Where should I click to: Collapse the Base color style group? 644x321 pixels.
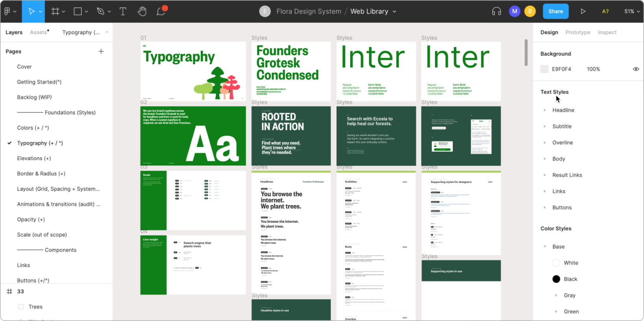(x=545, y=247)
